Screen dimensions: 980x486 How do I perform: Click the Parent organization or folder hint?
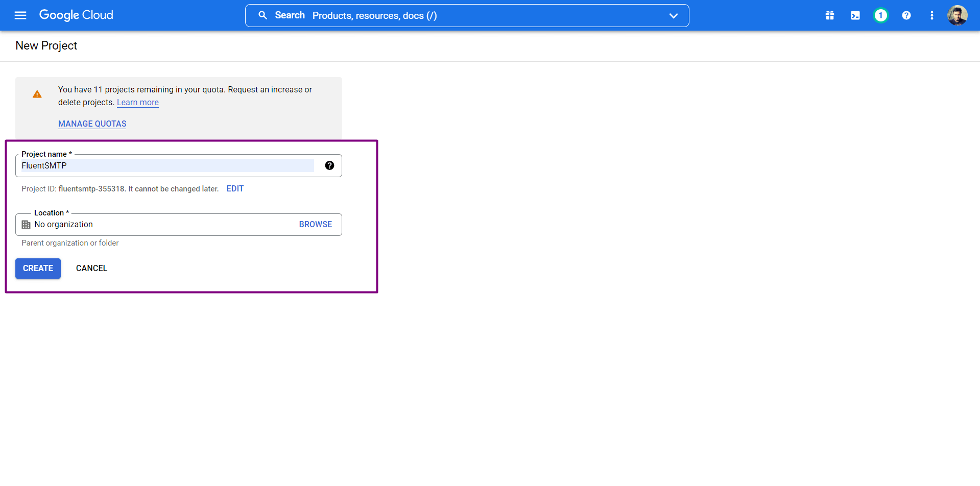(70, 243)
